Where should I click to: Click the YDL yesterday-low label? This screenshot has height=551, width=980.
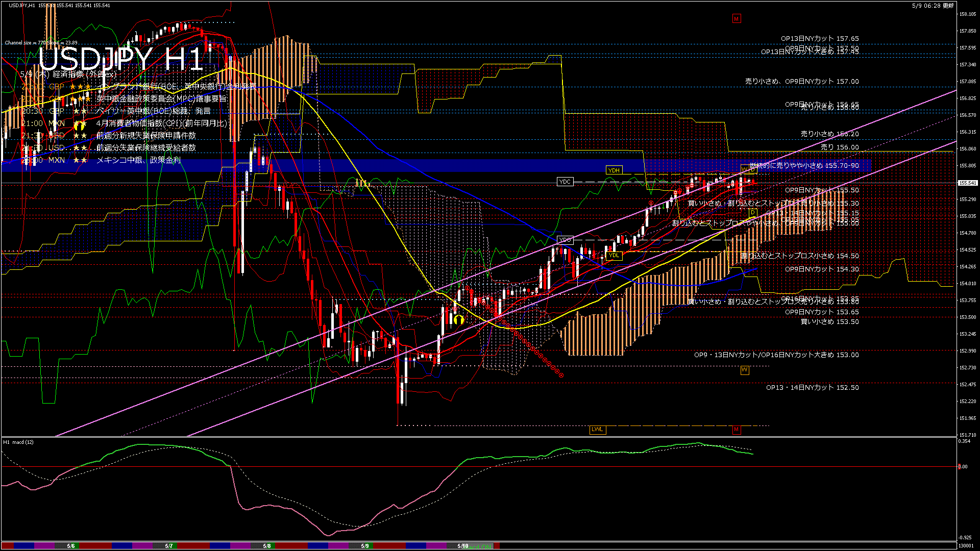(614, 256)
